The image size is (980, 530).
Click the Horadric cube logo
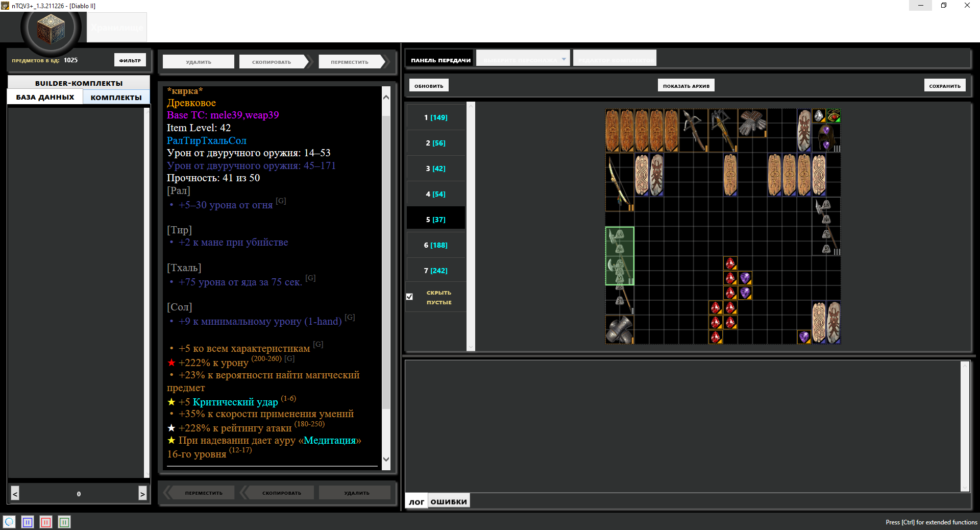click(51, 29)
